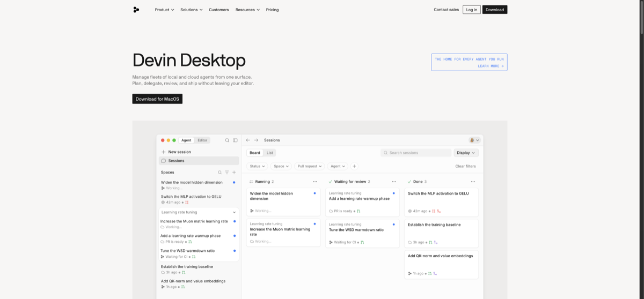Open the Pull request filter dropdown
This screenshot has width=644, height=299.
(310, 166)
